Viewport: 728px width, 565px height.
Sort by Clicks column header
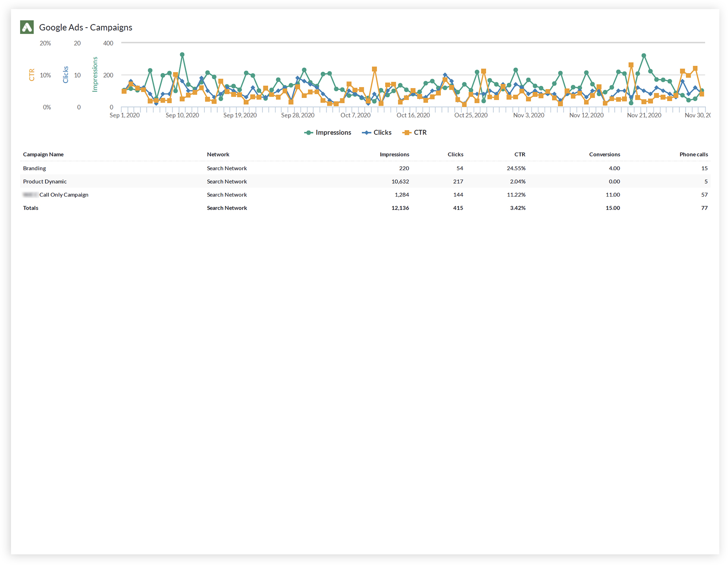pos(455,154)
